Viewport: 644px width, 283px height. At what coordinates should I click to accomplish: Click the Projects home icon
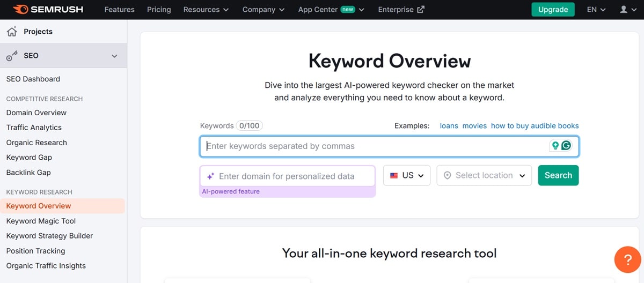12,32
